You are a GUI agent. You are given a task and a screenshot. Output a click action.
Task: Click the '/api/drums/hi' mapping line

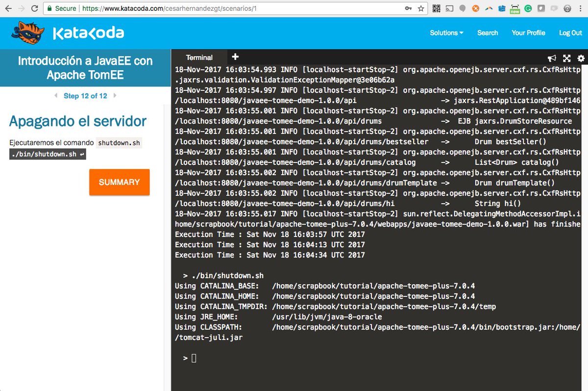point(348,204)
